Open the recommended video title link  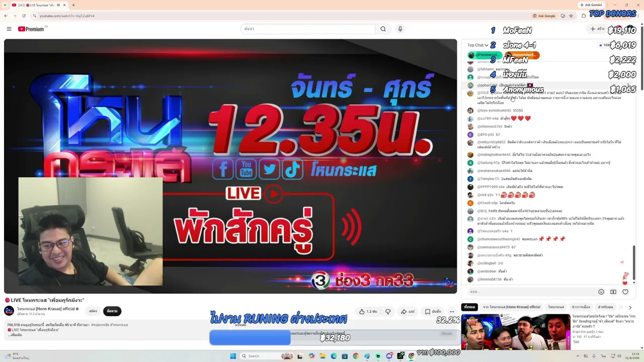[x=604, y=321]
